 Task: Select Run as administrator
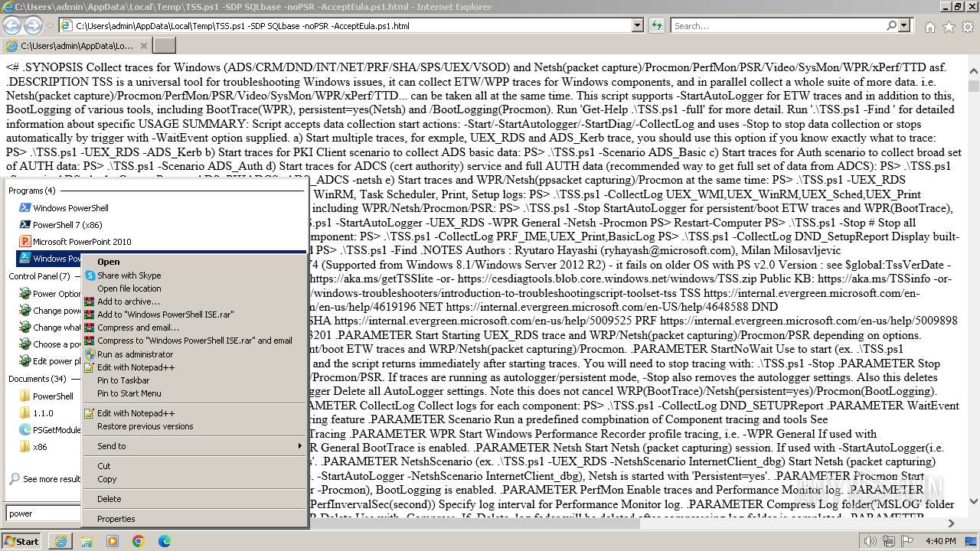194,354
